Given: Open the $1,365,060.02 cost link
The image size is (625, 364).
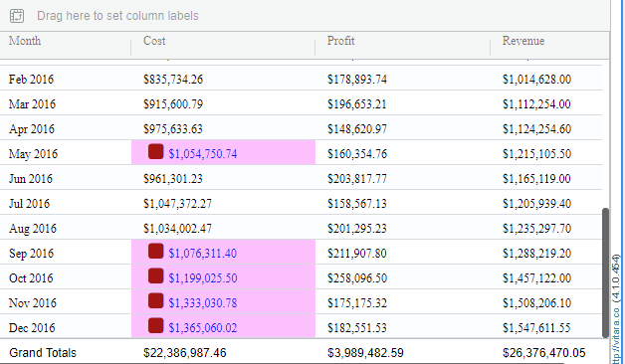Looking at the screenshot, I should tap(202, 328).
